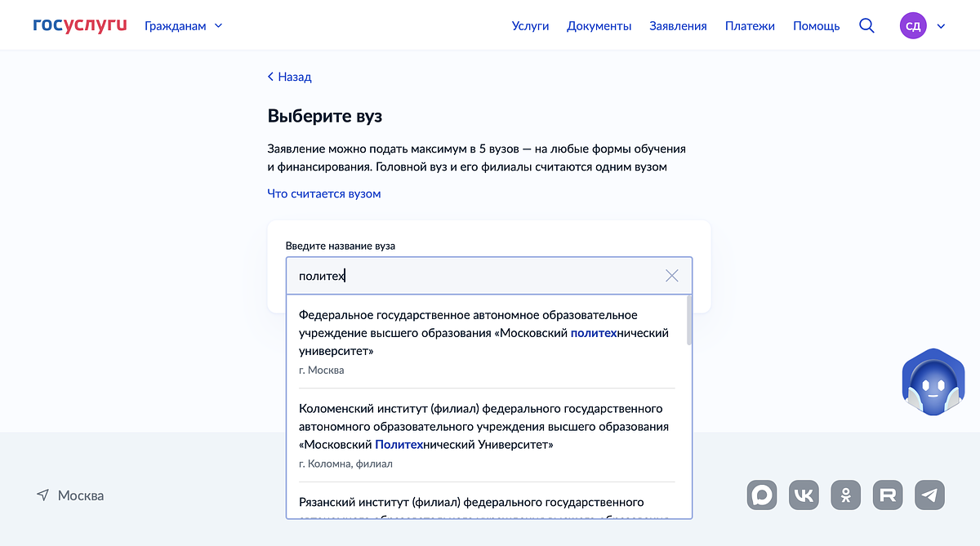Screen dimensions: 980x546
Task: Open the Max messenger social icon
Action: 763,495
